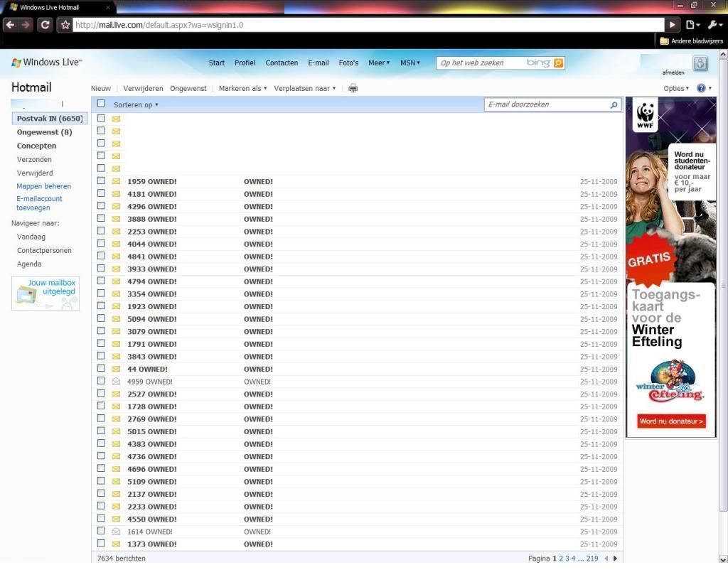
Task: Open the browser page menu icon
Action: [x=692, y=25]
